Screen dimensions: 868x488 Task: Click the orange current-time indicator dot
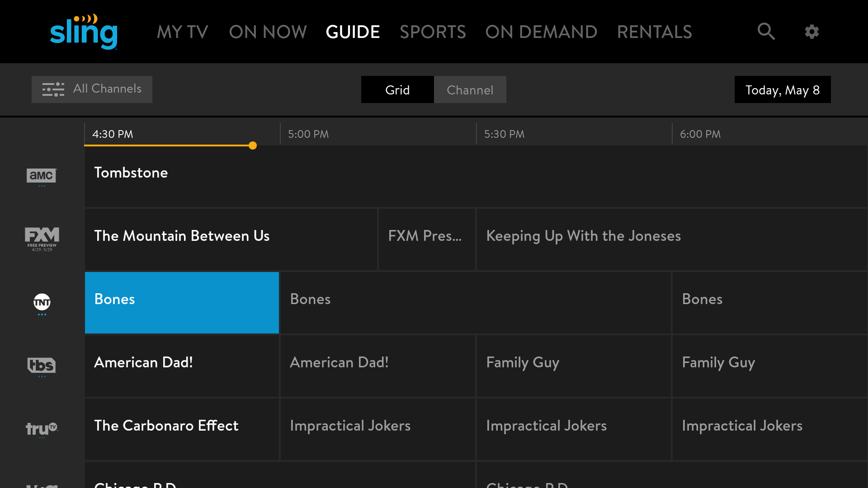pyautogui.click(x=253, y=145)
